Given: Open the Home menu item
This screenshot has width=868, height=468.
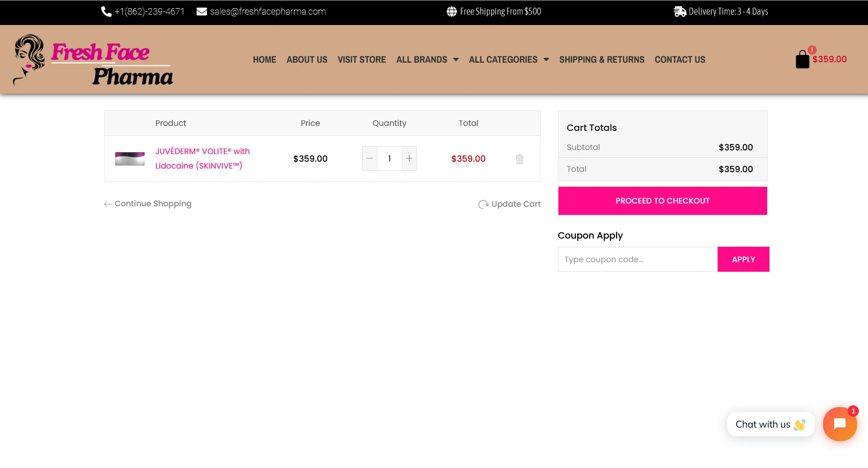Looking at the screenshot, I should pos(265,60).
